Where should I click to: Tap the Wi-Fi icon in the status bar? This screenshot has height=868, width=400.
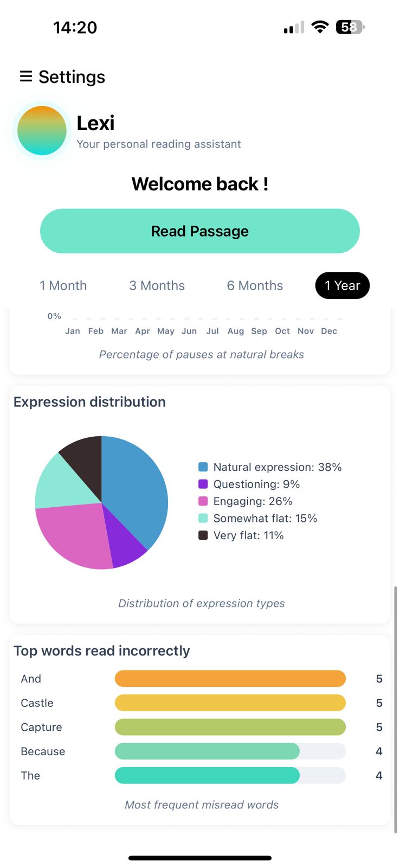click(320, 27)
